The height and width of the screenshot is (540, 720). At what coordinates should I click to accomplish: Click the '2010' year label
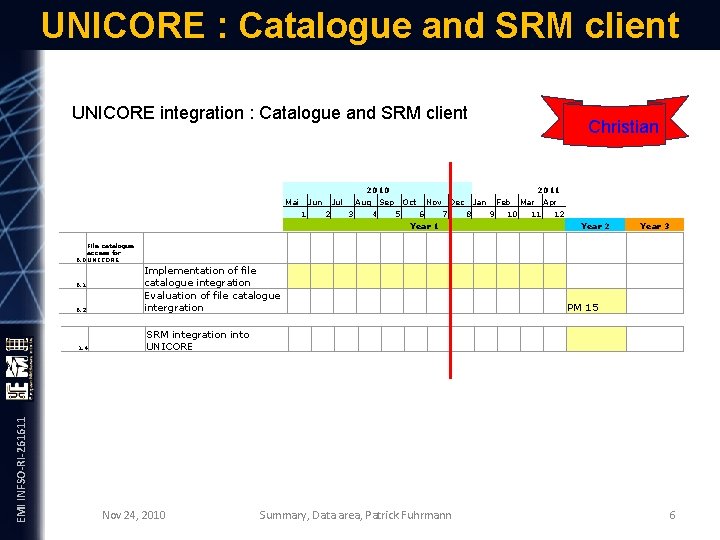[x=378, y=190]
